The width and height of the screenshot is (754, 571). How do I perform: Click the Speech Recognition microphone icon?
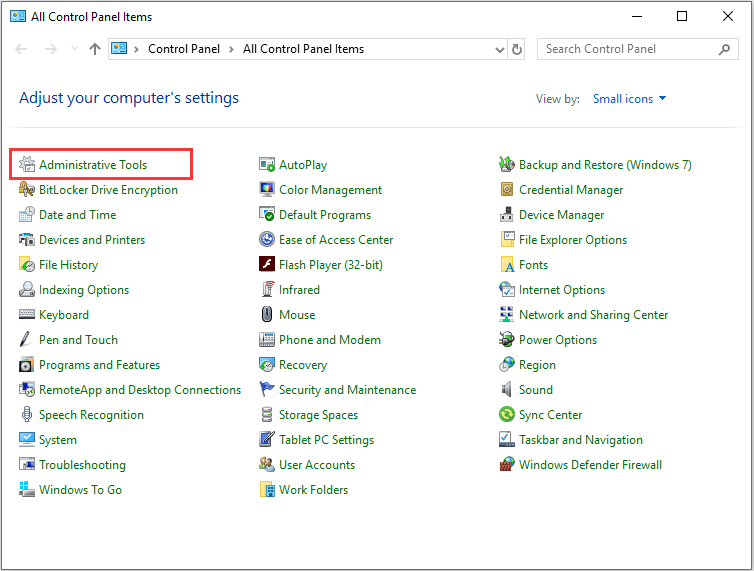[x=27, y=415]
